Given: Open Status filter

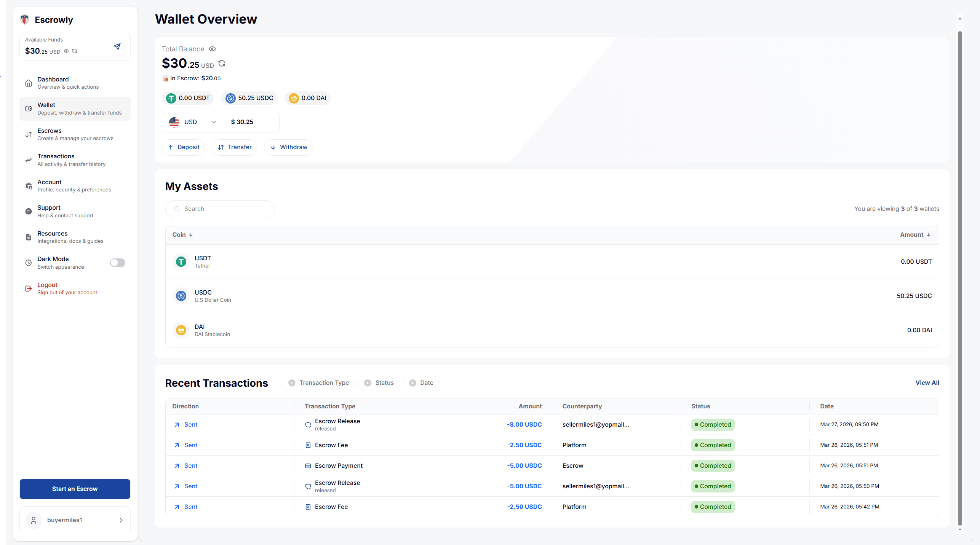Looking at the screenshot, I should tap(379, 383).
